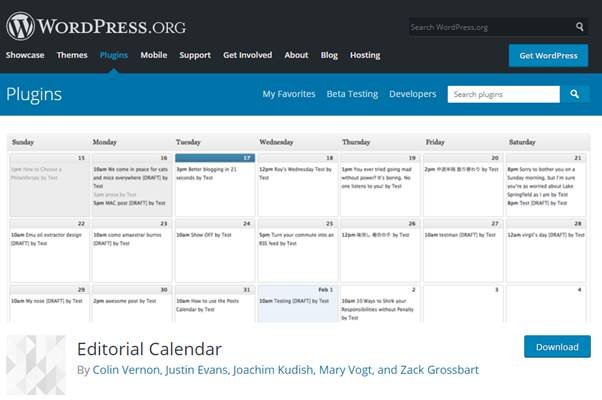
Task: Open author Zack Grossbart's profile link
Action: pyautogui.click(x=440, y=370)
